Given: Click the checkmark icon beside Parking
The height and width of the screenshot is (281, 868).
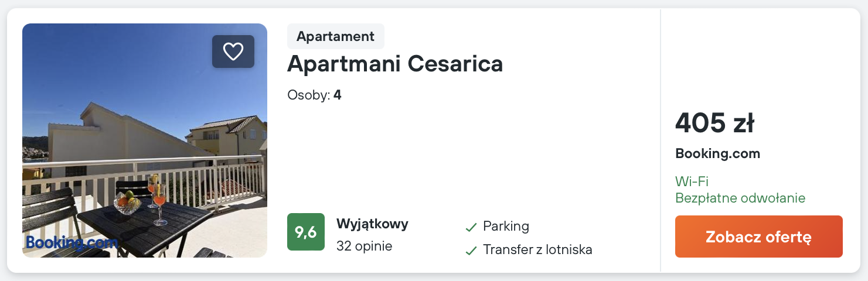Looking at the screenshot, I should (x=471, y=227).
